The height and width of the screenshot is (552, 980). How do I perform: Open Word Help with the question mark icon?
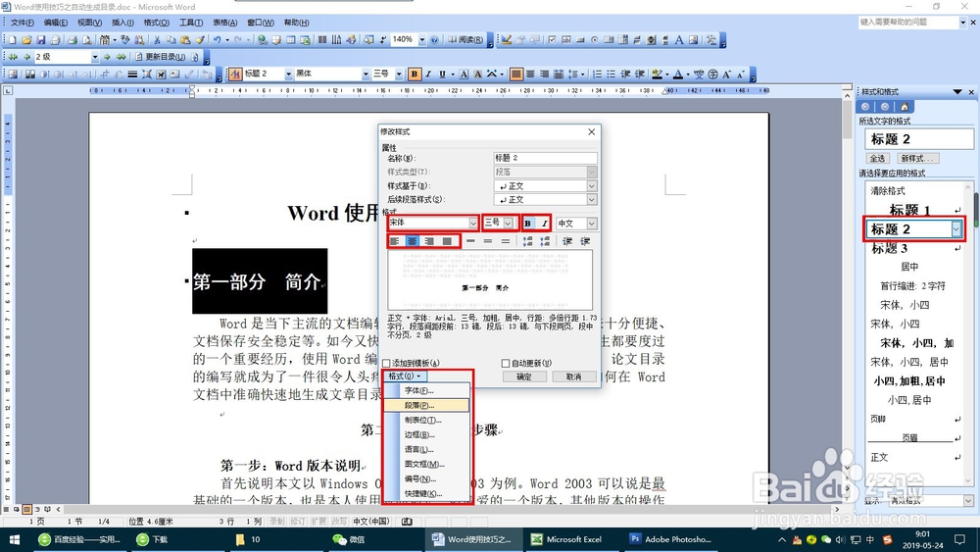[x=434, y=40]
